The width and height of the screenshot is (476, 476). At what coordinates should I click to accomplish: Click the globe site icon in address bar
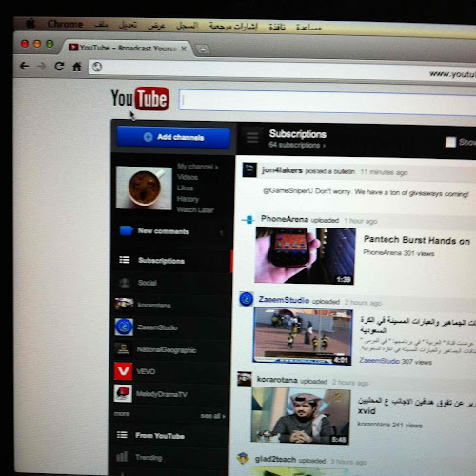click(x=97, y=67)
